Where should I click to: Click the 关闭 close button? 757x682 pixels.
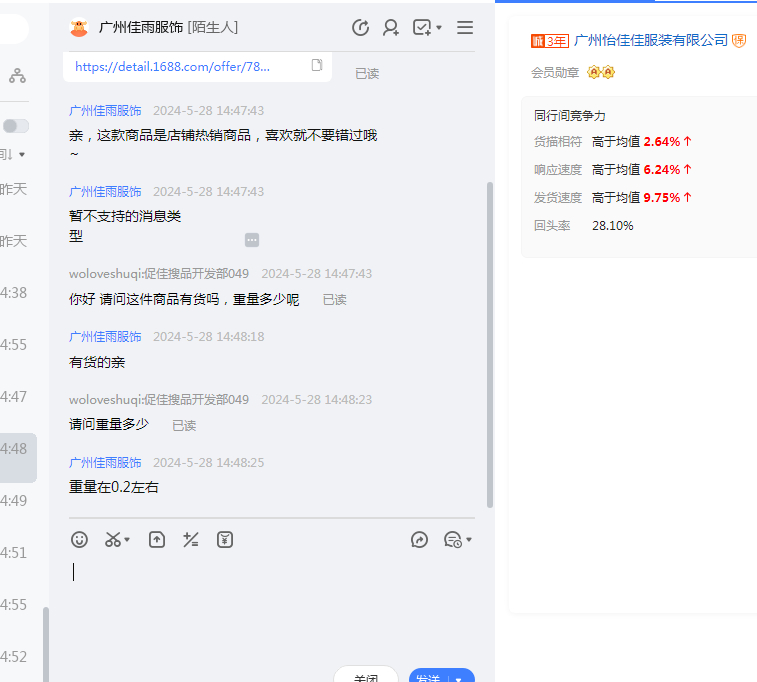[366, 676]
